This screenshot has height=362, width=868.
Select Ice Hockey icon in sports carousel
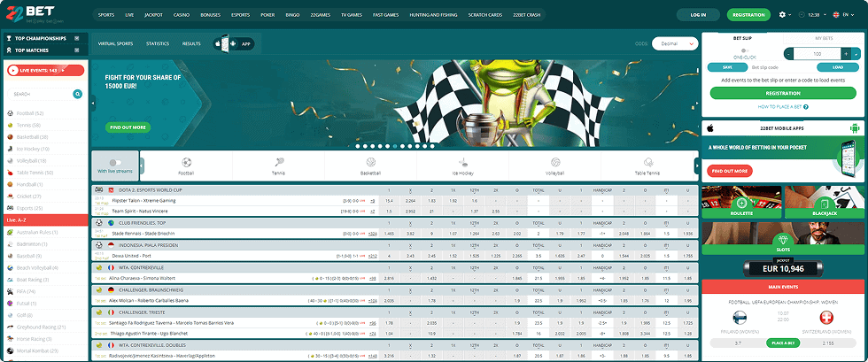[x=462, y=162]
